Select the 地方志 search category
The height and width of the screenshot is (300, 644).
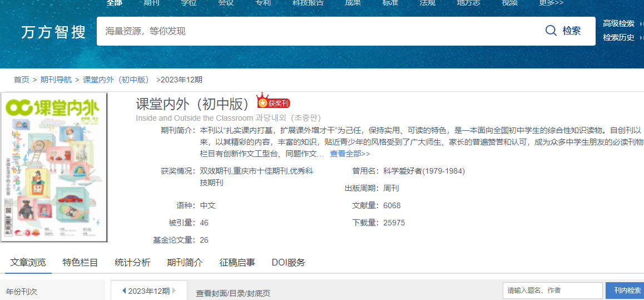pos(469,2)
